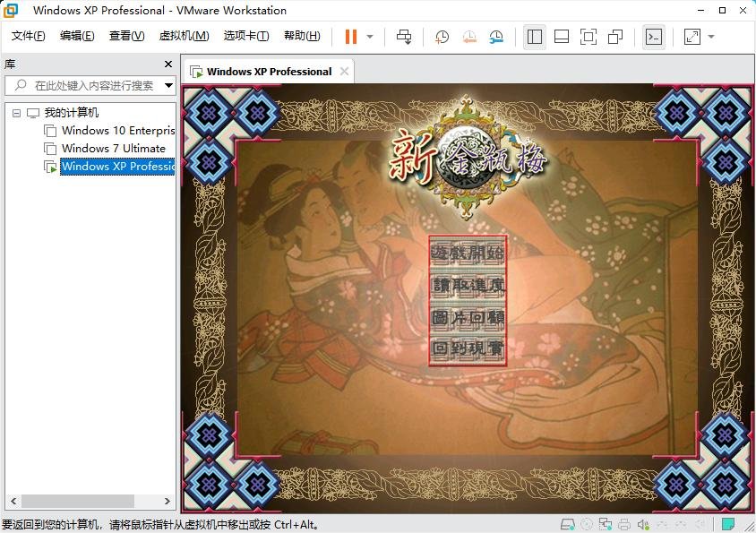Open the 选项卡(T) menu

pyautogui.click(x=246, y=36)
